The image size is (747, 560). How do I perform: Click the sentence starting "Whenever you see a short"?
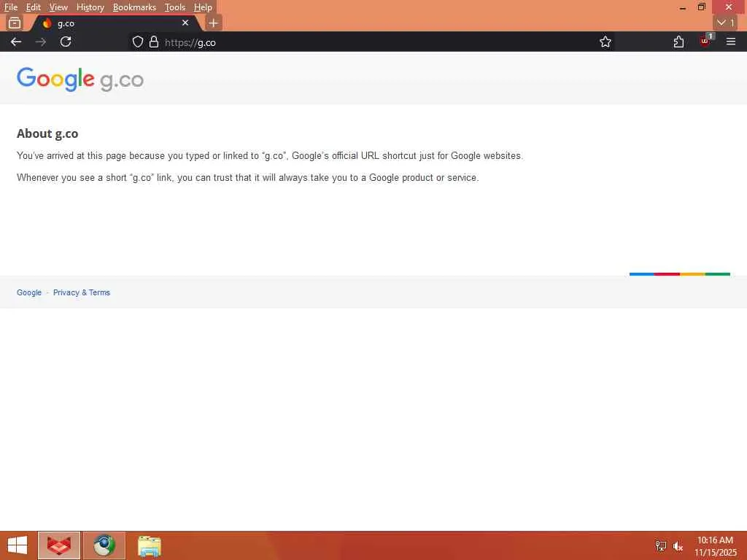pos(248,178)
